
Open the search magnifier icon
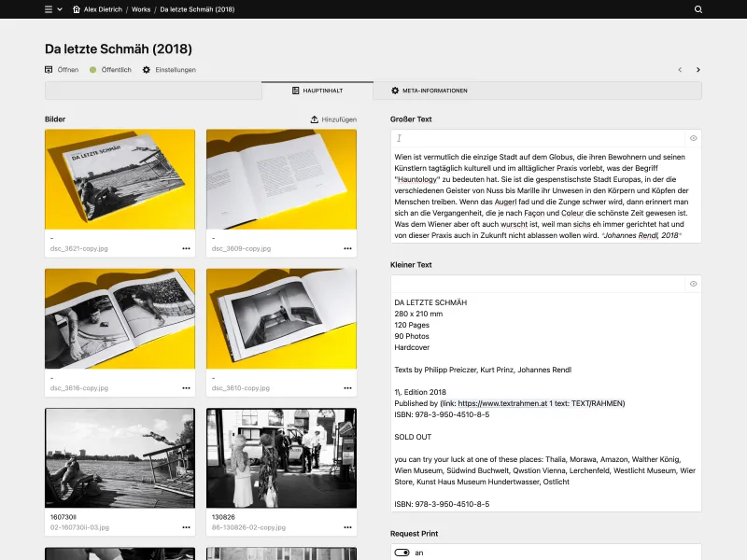[698, 10]
